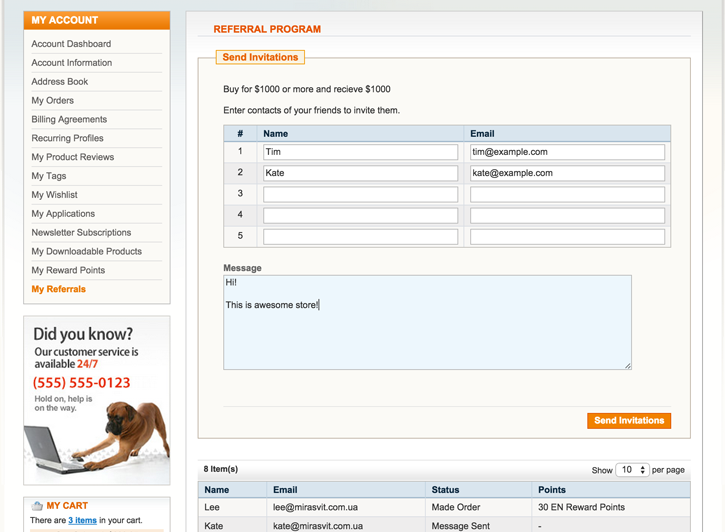Focus the Name field in row 3

[x=360, y=195]
